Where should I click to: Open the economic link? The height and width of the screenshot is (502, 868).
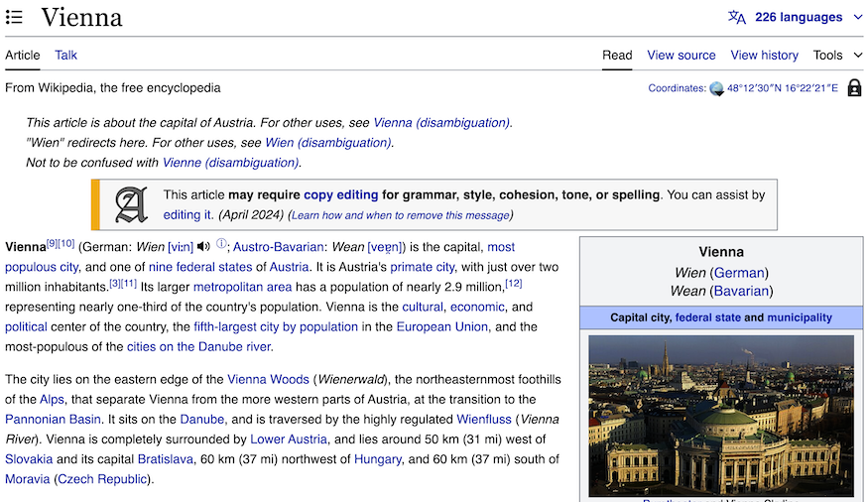point(477,307)
